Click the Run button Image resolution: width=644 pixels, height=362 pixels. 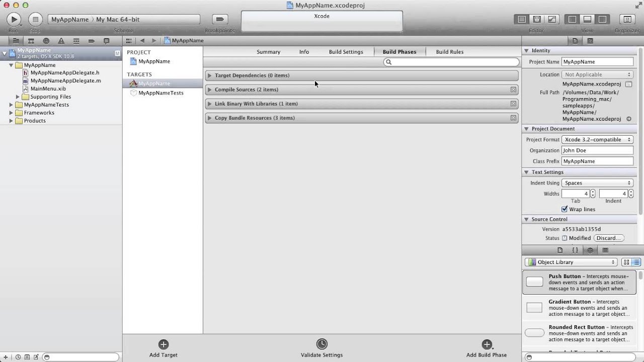click(14, 20)
